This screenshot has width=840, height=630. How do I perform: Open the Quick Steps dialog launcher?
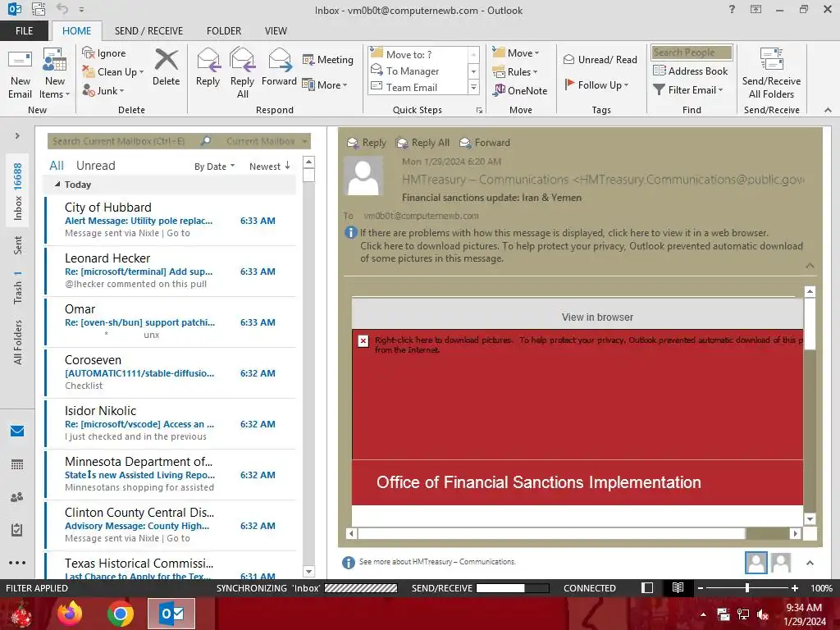point(479,110)
